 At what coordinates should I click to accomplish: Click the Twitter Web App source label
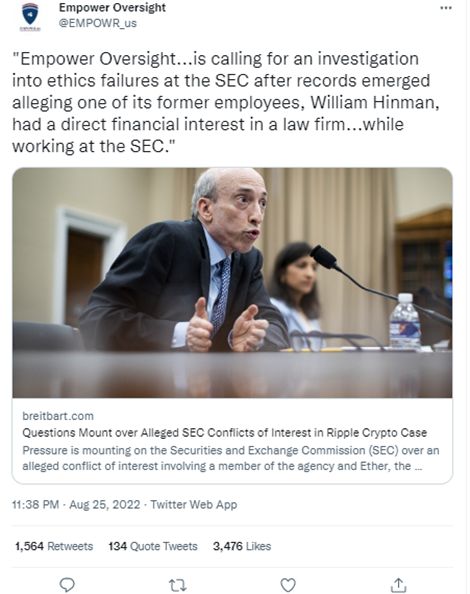click(194, 505)
